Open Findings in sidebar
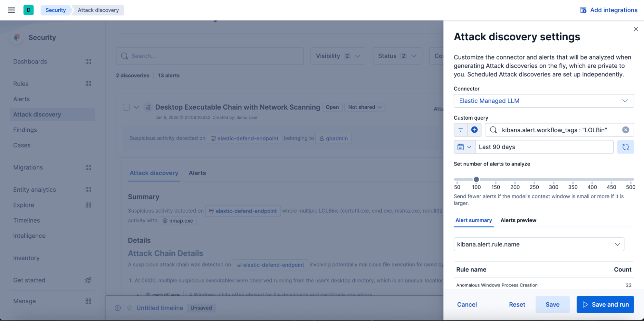644x321 pixels. pyautogui.click(x=25, y=130)
